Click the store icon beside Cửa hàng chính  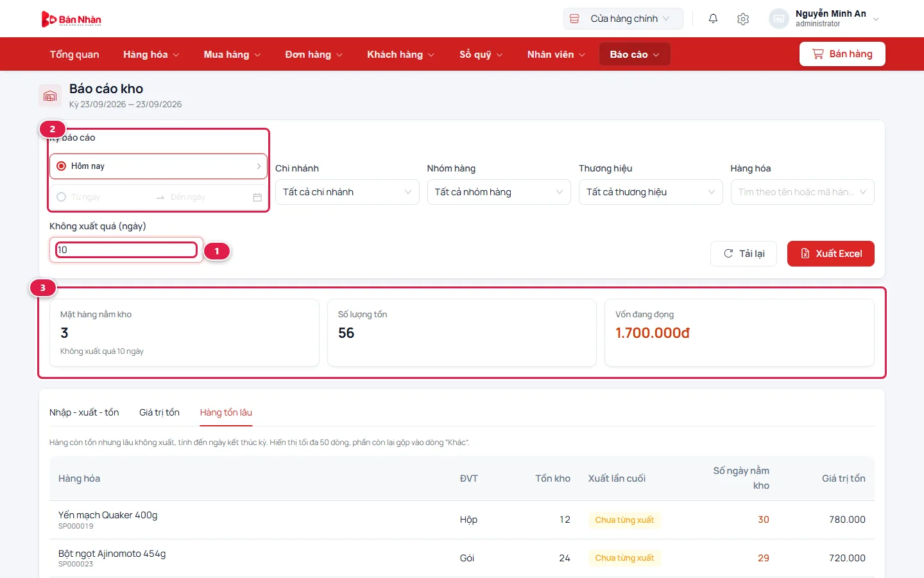click(574, 19)
